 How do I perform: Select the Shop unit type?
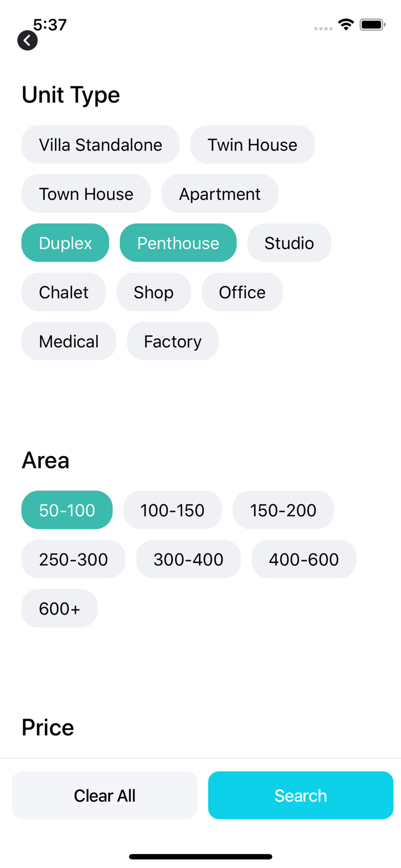coord(154,292)
